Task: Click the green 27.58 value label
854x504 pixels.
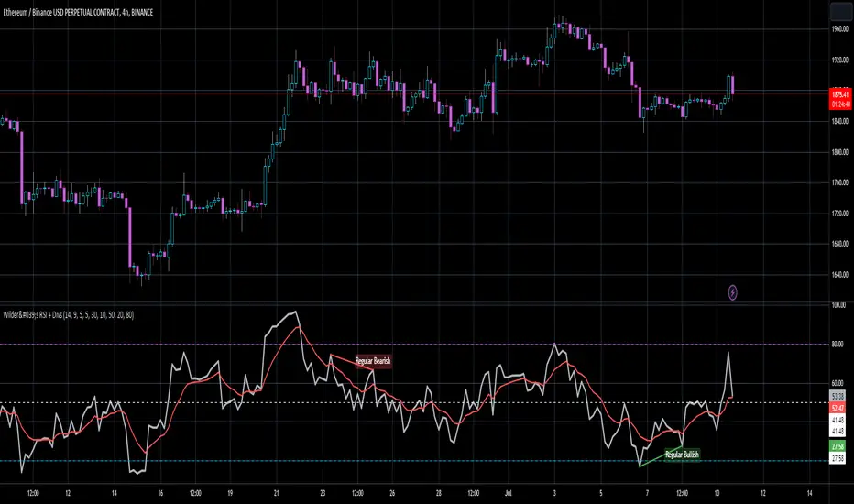Action: pos(838,446)
